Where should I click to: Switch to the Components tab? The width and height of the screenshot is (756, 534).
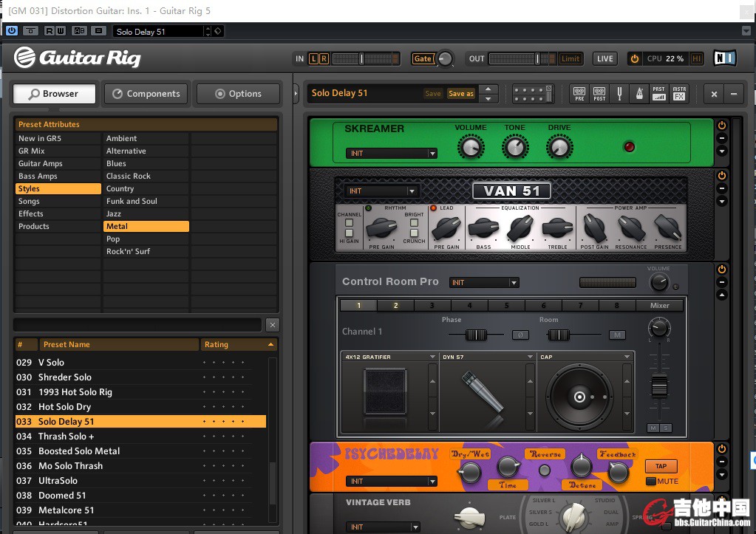pos(146,94)
